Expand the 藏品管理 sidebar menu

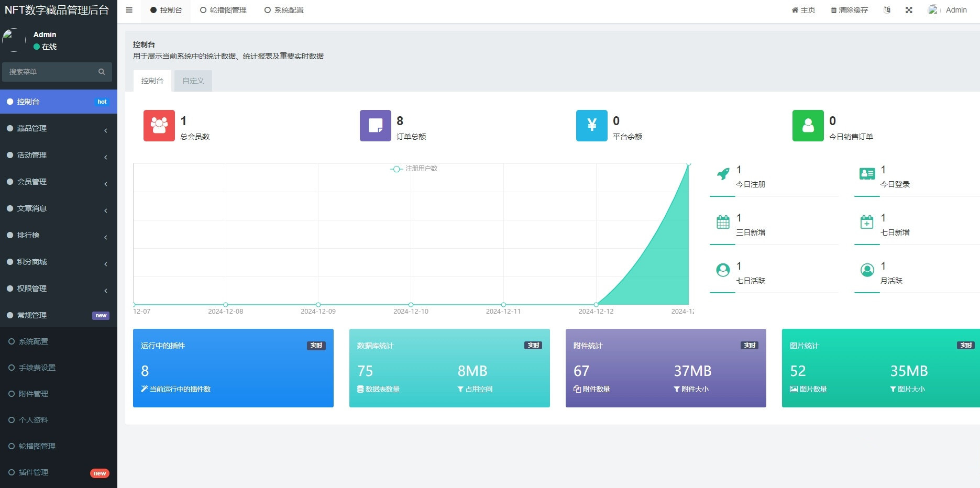pyautogui.click(x=58, y=128)
